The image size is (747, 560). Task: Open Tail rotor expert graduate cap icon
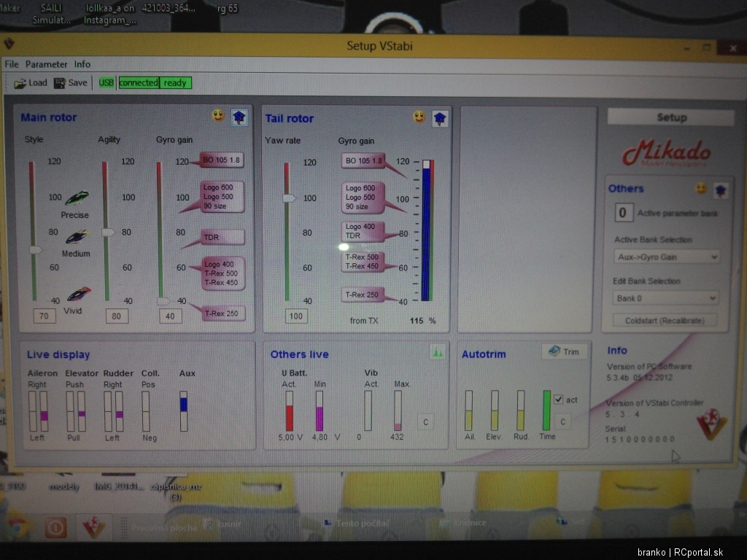click(440, 119)
